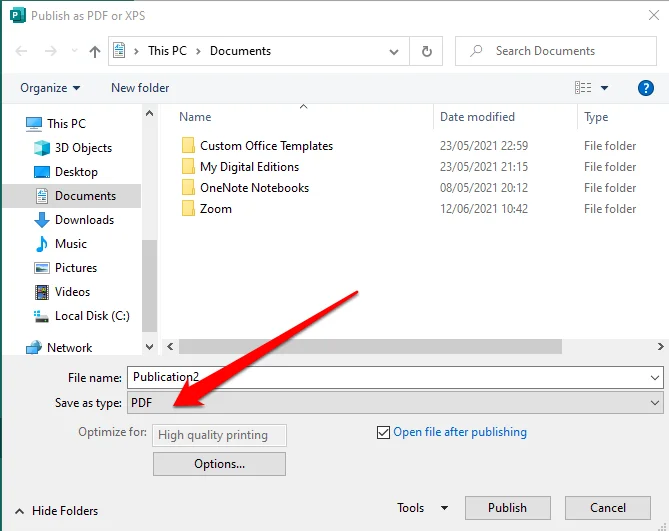Click the Custom Office Templates folder icon

(188, 145)
